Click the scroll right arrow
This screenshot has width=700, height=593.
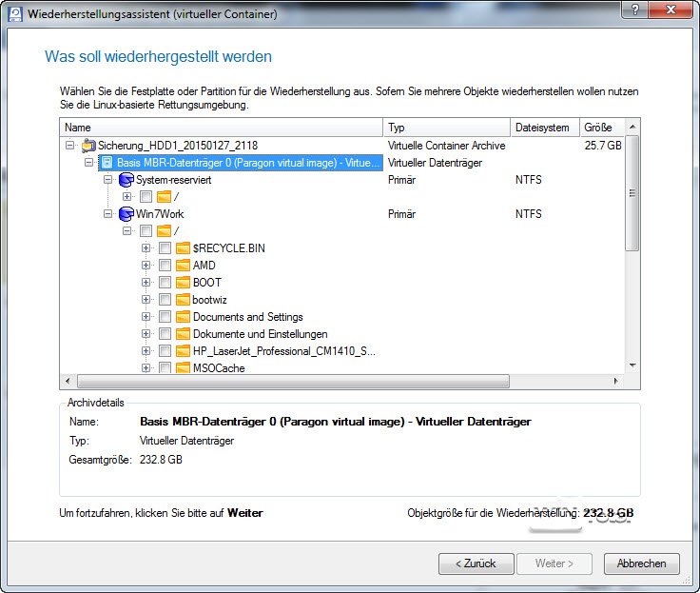click(616, 381)
